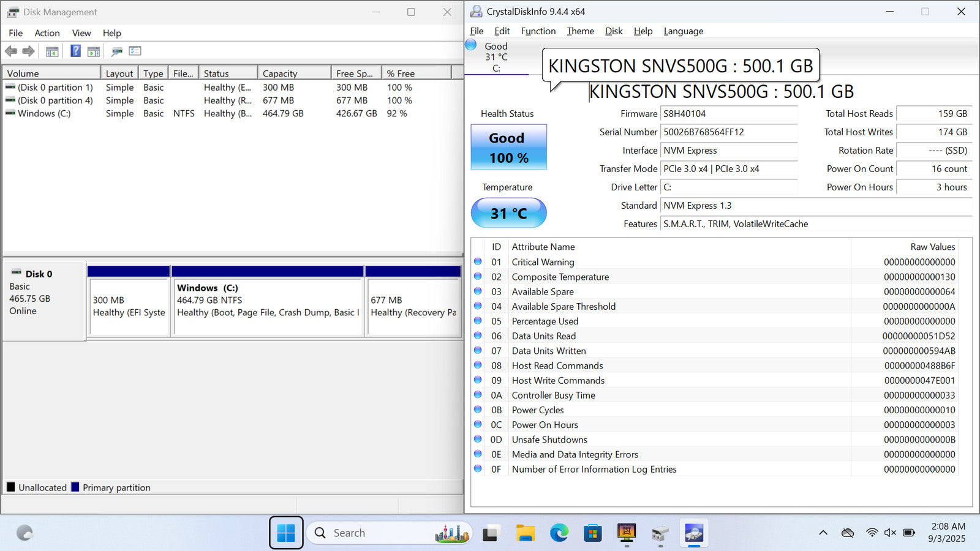Open File Explorer from the taskbar
This screenshot has height=551, width=980.
[x=525, y=533]
